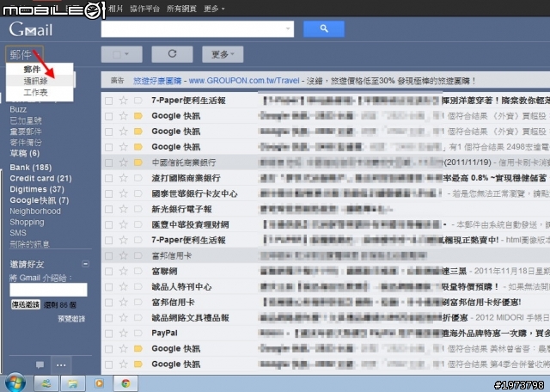
Task: Open the 更多 actions dropdown in toolbar
Action: click(223, 54)
